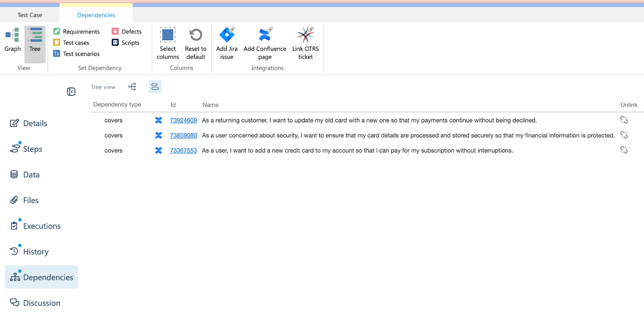This screenshot has width=644, height=314.
Task: Toggle hierarchical tree view icon
Action: pos(132,87)
